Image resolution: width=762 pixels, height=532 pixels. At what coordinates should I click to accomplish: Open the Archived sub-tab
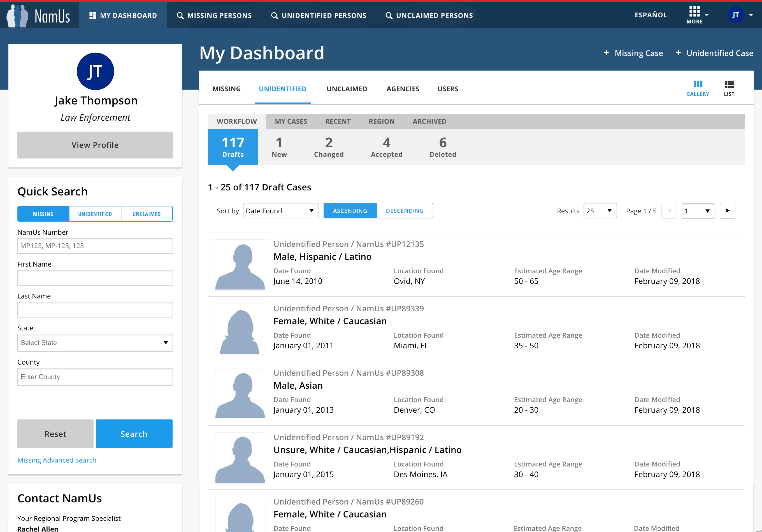429,122
